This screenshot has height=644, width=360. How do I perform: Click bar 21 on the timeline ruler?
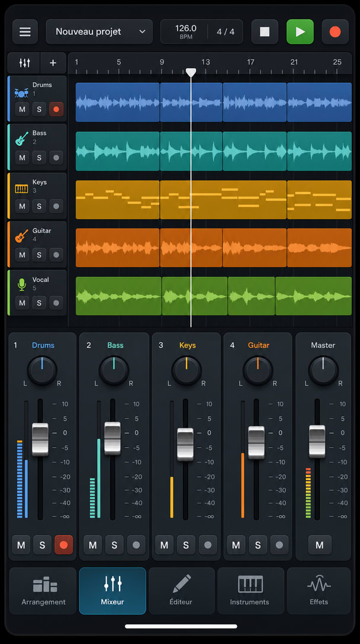tap(294, 62)
